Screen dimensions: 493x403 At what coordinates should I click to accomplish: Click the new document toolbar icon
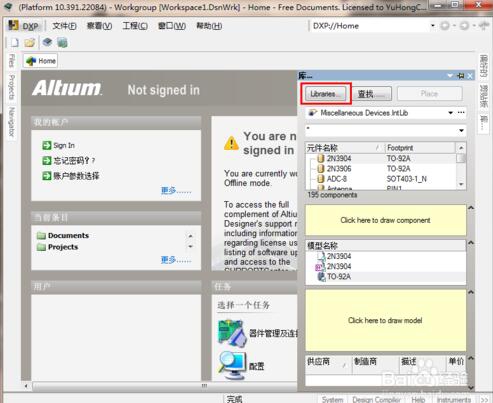click(14, 42)
